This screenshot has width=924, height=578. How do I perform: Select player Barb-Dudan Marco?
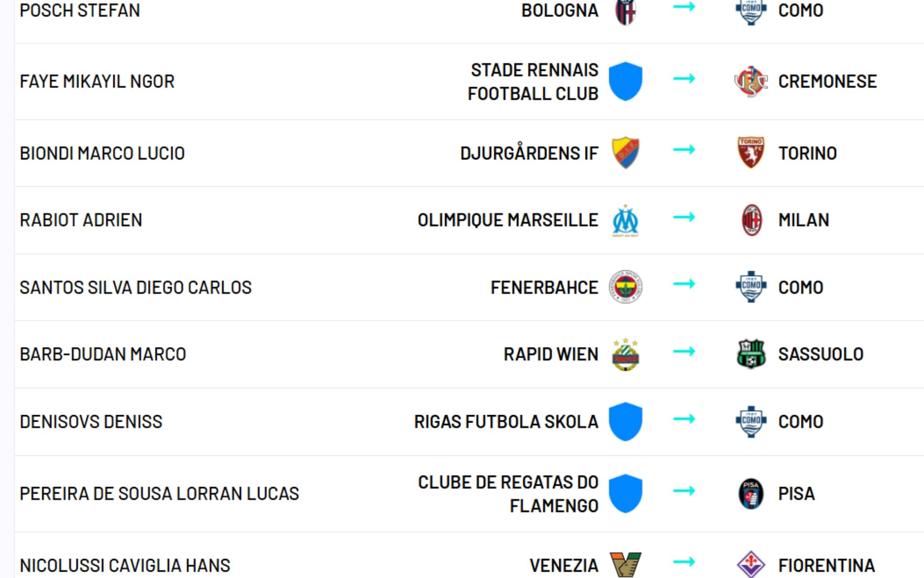(103, 354)
